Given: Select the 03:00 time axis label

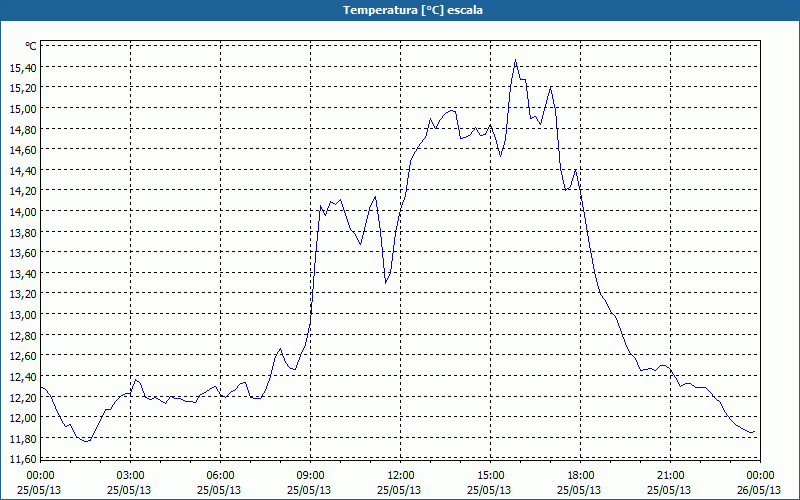Looking at the screenshot, I should point(130,476).
